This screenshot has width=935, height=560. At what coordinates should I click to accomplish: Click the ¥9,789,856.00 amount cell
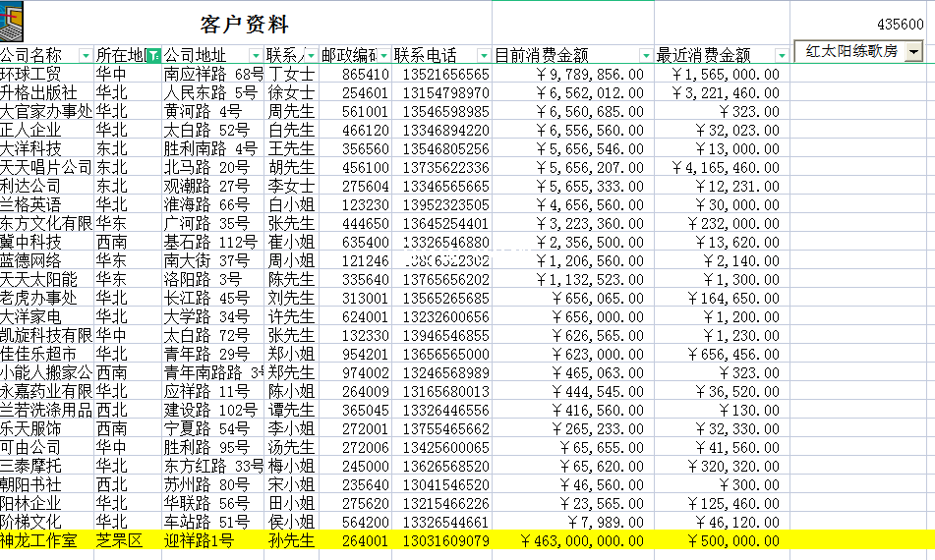[573, 74]
